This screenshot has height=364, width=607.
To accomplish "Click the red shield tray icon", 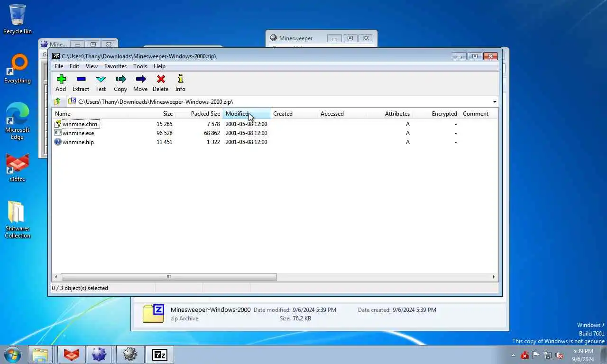I will click(525, 355).
